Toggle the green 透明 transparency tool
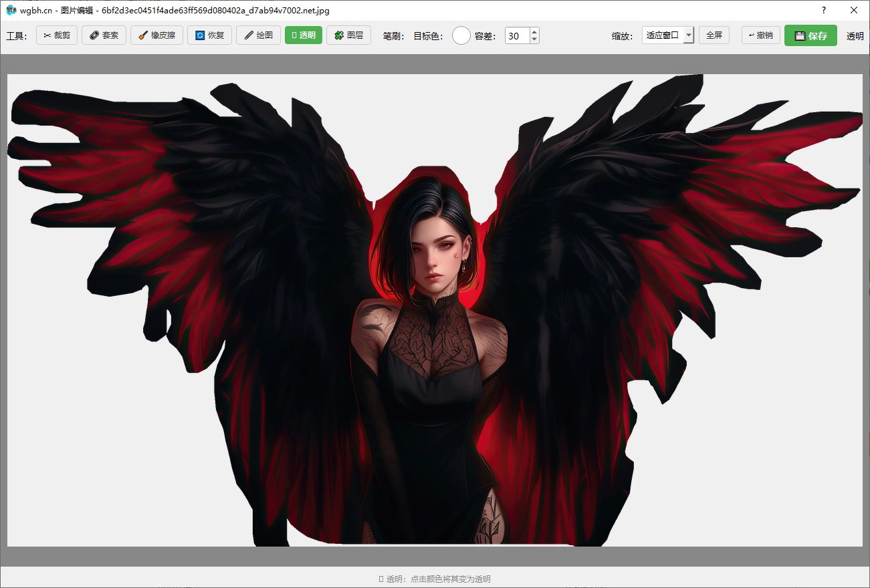The image size is (870, 588). [x=304, y=35]
